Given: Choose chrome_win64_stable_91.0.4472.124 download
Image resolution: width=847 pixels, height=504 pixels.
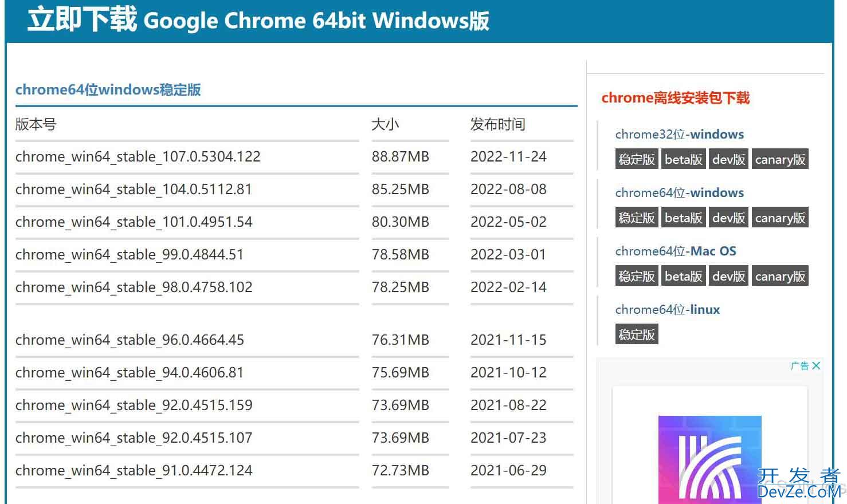Looking at the screenshot, I should click(x=134, y=470).
